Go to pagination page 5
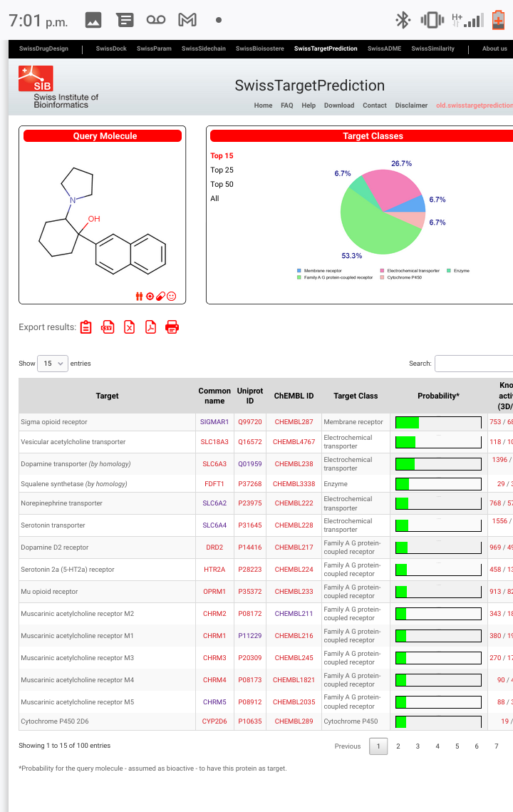Image resolution: width=513 pixels, height=812 pixels. tap(457, 746)
